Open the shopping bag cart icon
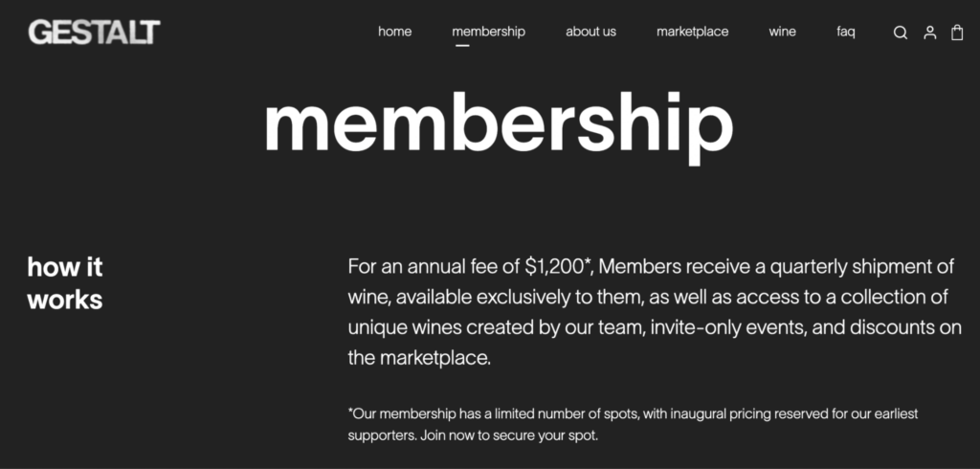This screenshot has width=980, height=469. [957, 33]
